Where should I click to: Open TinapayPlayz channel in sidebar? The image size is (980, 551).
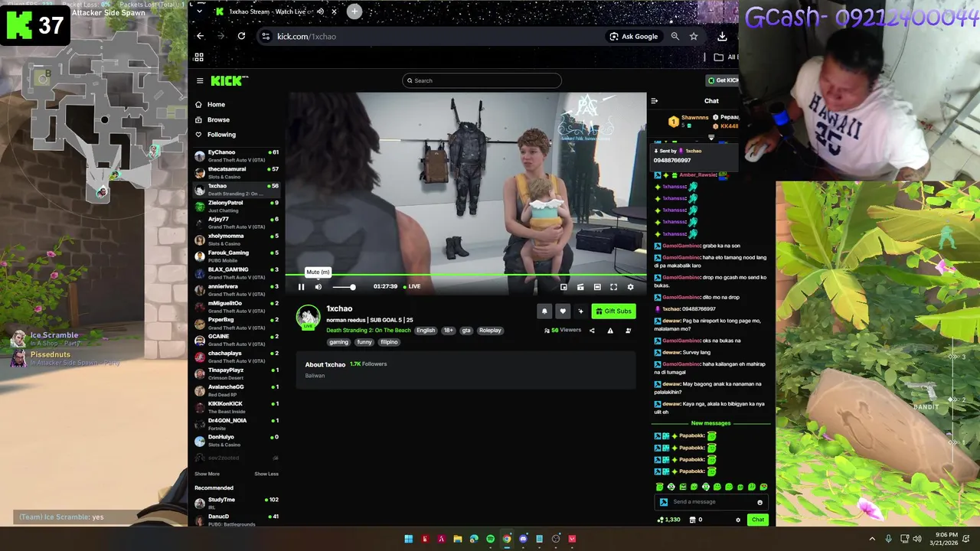click(237, 373)
